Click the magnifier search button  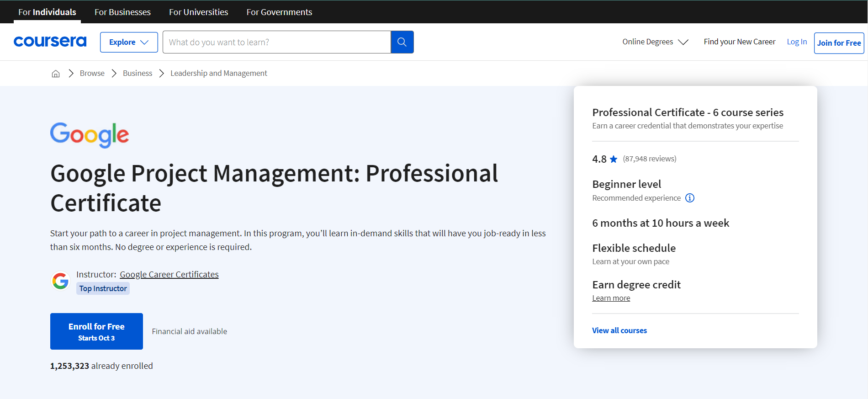coord(402,42)
